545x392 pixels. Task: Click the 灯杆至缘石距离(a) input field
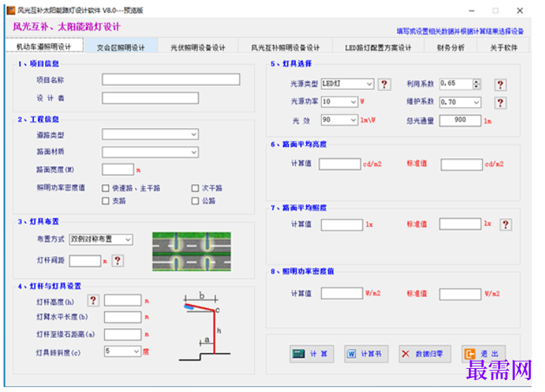[x=123, y=334]
